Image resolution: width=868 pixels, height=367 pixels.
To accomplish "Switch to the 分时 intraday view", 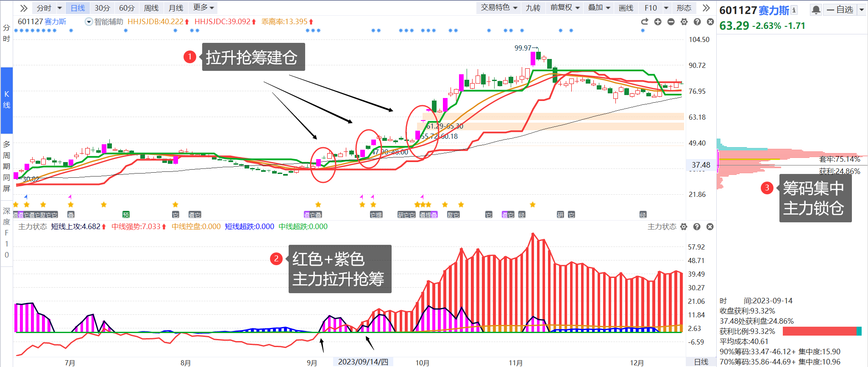I will coord(44,8).
